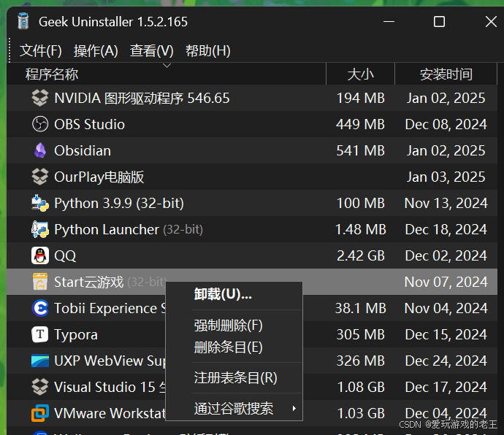The width and height of the screenshot is (504, 435).
Task: Click the QQ penguin icon
Action: coord(40,255)
